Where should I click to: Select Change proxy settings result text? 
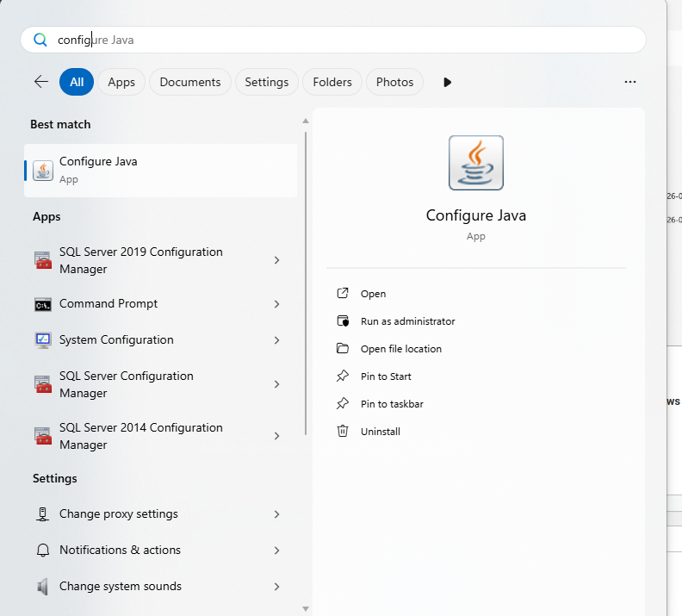click(x=119, y=513)
